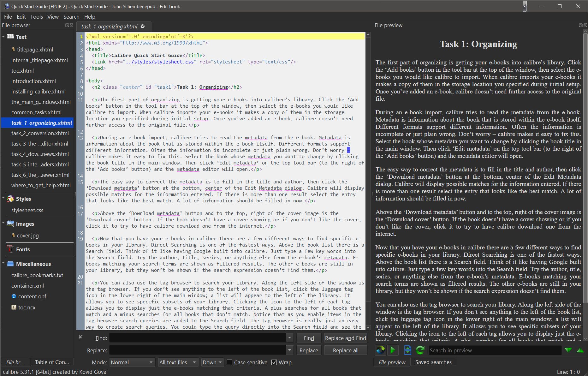Open the search direction Down dropdown
588x376 pixels.
[x=212, y=362]
